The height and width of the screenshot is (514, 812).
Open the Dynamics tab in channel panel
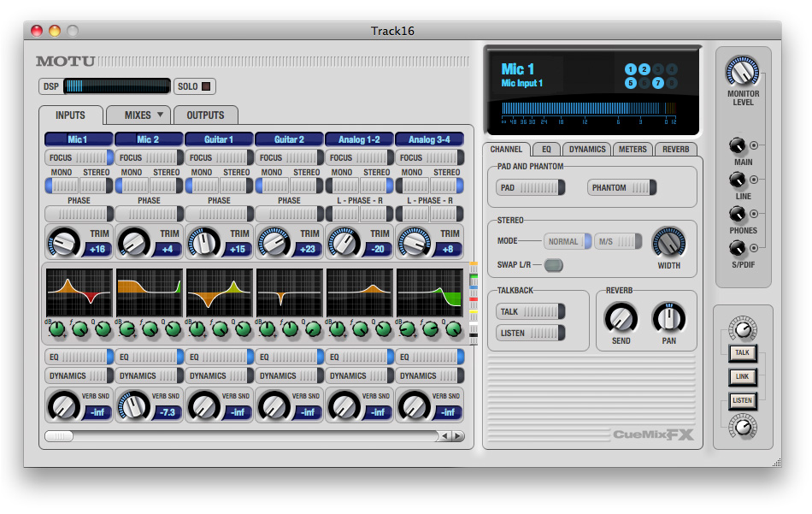pyautogui.click(x=587, y=150)
